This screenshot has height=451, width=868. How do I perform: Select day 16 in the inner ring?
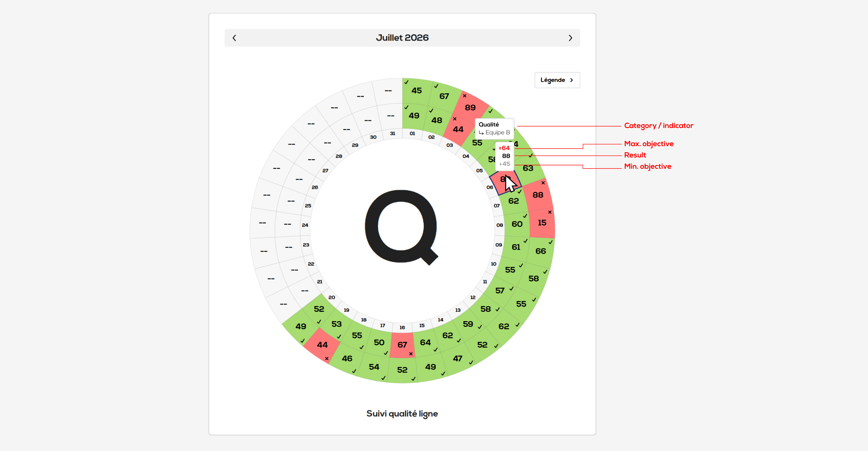[x=402, y=327]
